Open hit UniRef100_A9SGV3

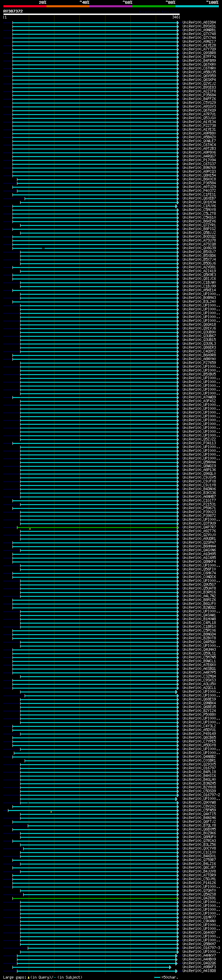point(199,106)
